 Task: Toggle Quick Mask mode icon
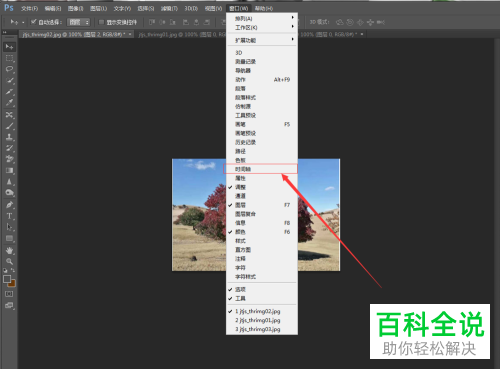click(9, 294)
